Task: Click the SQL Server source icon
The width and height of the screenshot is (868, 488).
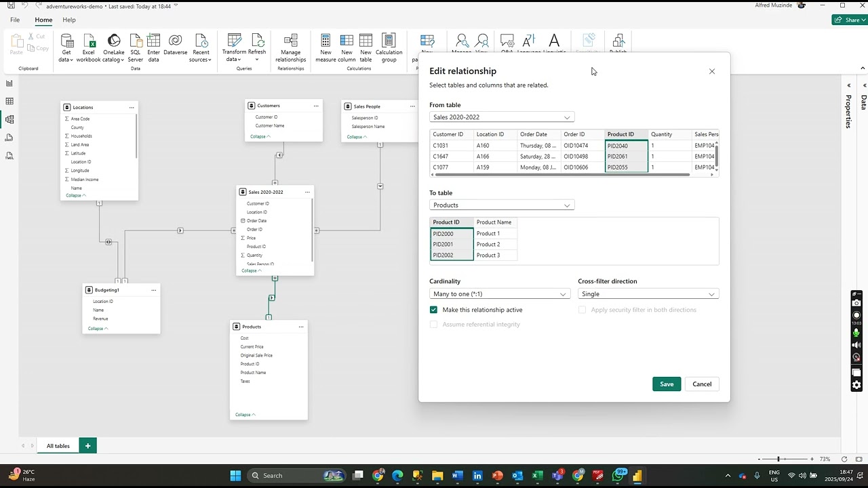Action: 136,48
